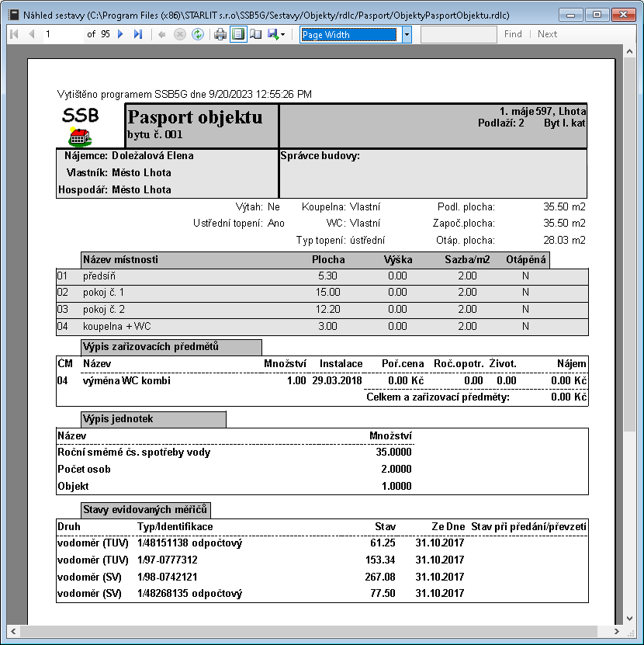644x645 pixels.
Task: Click the Next search result button
Action: point(547,34)
